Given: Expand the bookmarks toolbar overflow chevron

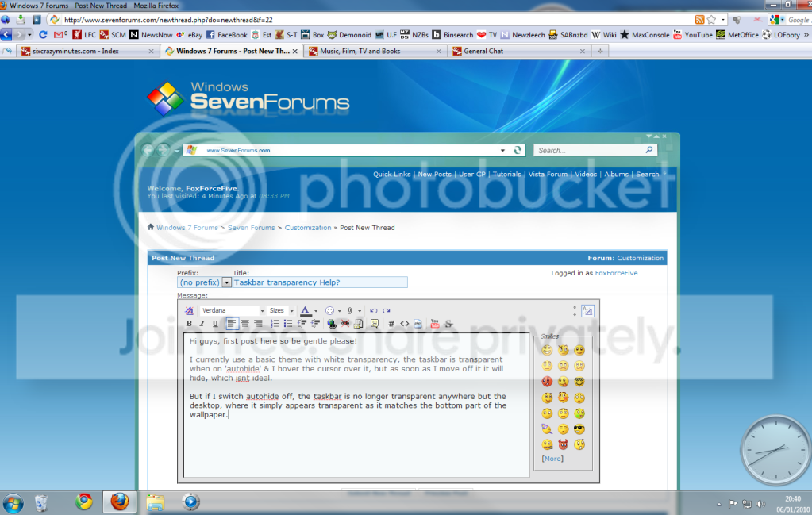Looking at the screenshot, I should coord(806,35).
